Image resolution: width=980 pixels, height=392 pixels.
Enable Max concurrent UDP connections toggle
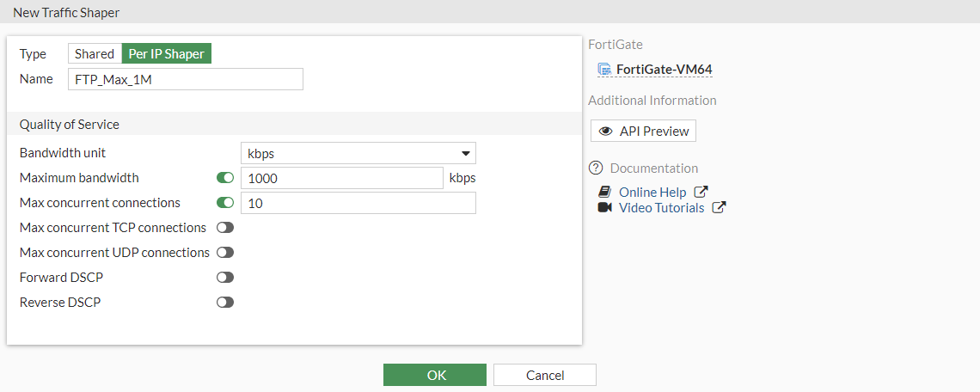225,253
